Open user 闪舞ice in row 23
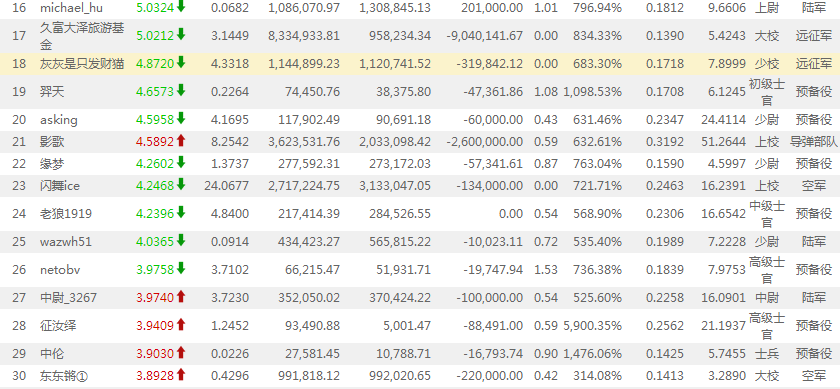840x389 pixels. (x=59, y=186)
